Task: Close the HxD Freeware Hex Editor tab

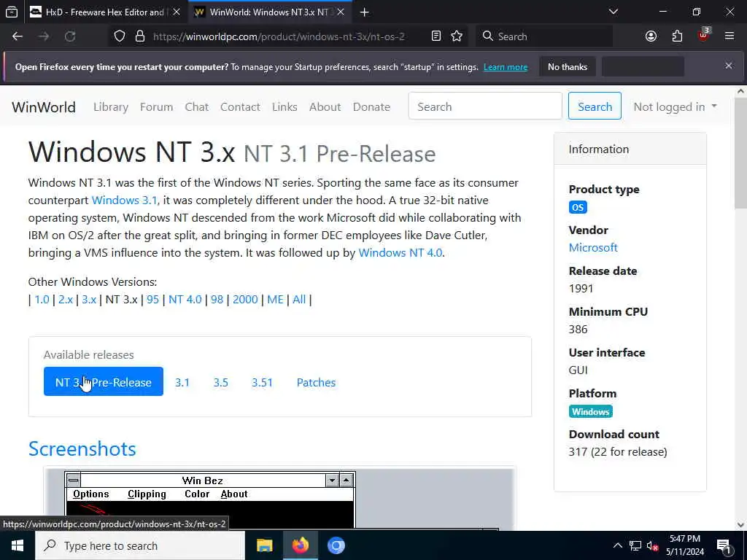Action: click(x=177, y=12)
